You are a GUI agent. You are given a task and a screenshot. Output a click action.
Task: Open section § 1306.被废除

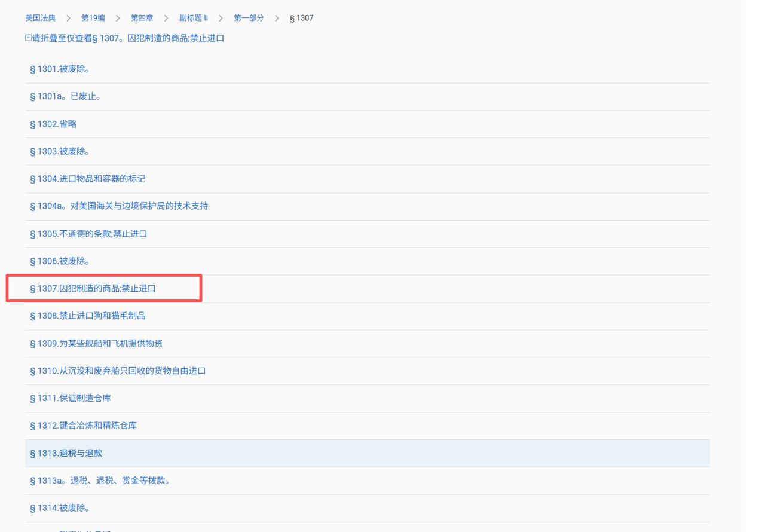coord(60,261)
